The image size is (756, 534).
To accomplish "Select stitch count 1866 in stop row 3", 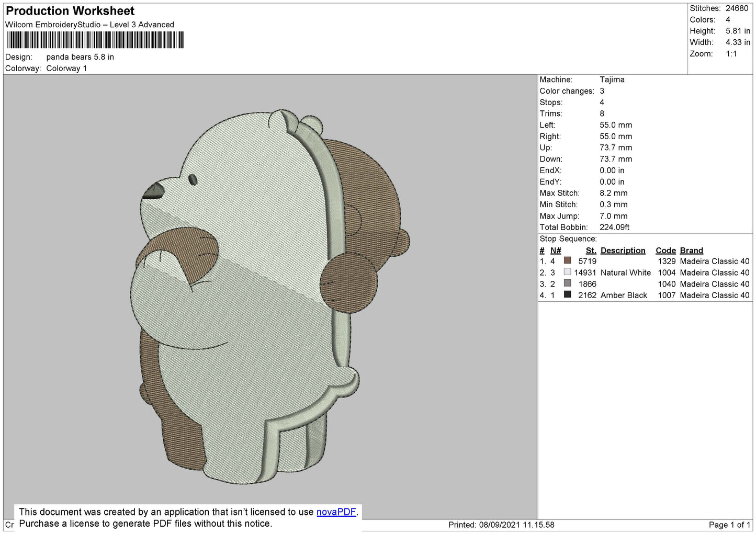I will click(587, 284).
